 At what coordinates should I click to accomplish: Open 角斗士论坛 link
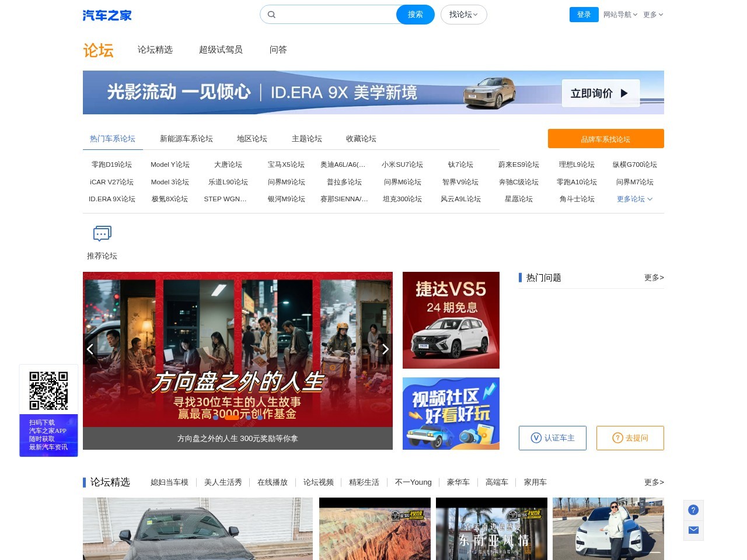577,199
